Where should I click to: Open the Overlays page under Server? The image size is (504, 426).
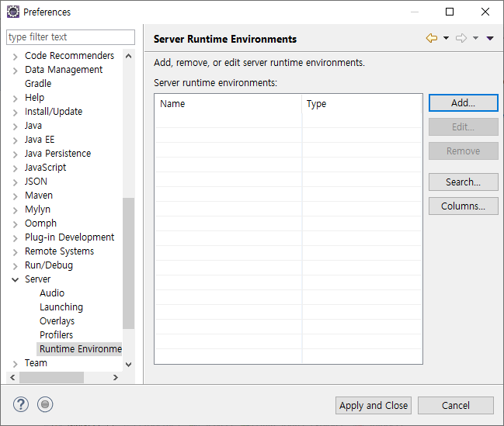(x=57, y=321)
